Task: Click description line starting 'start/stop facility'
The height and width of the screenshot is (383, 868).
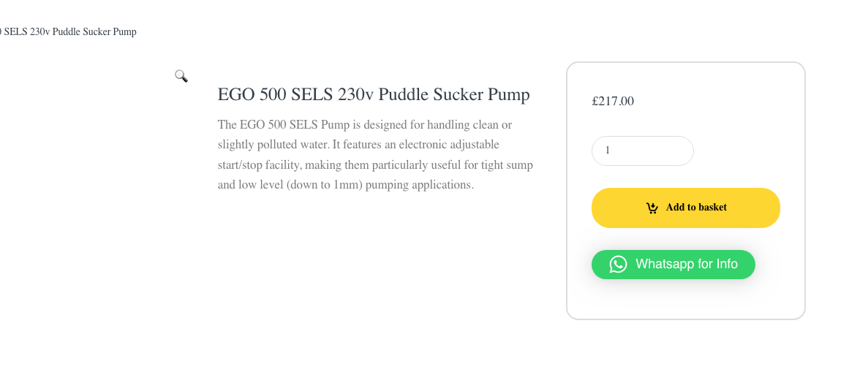Action: click(x=375, y=164)
